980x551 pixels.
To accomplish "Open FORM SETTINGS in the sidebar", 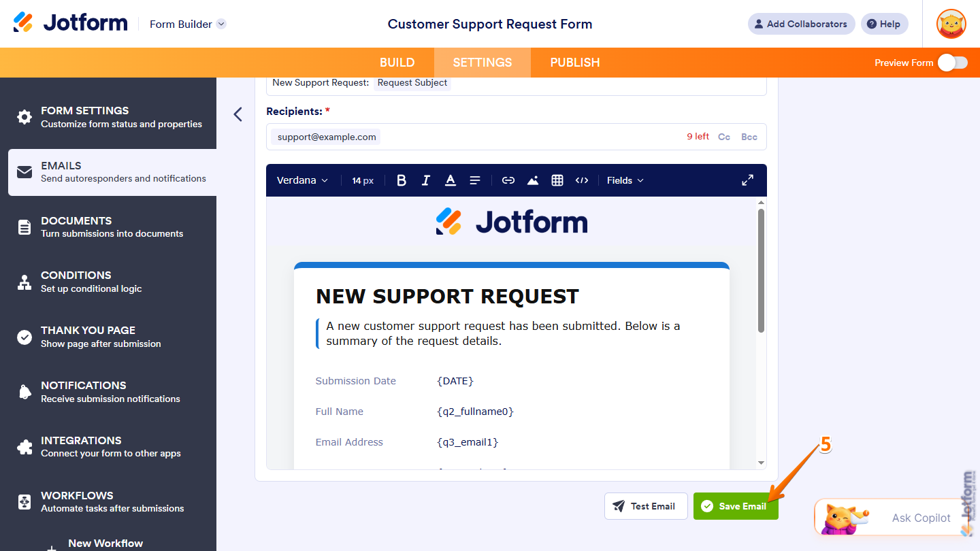I will pyautogui.click(x=108, y=117).
